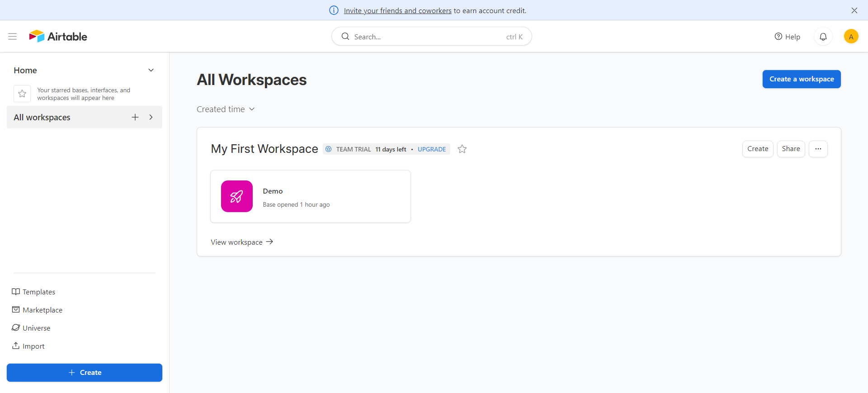Share My First Workspace

(x=791, y=149)
